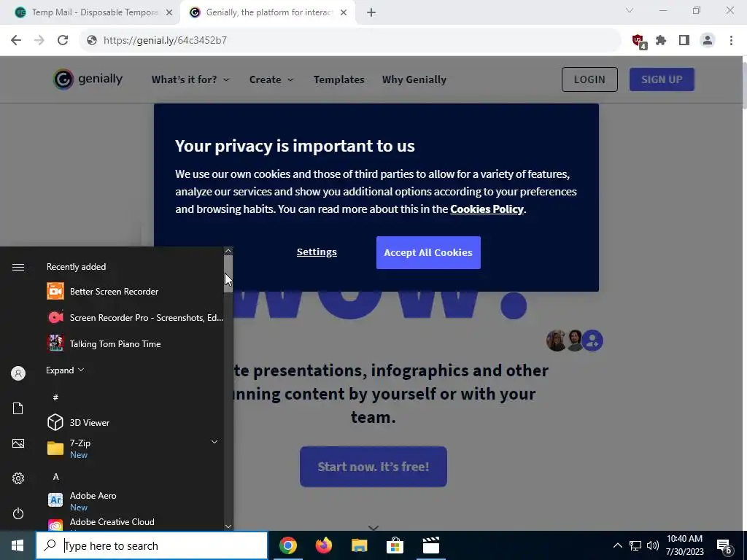Open the Create dropdown menu
The width and height of the screenshot is (747, 560).
click(x=271, y=79)
